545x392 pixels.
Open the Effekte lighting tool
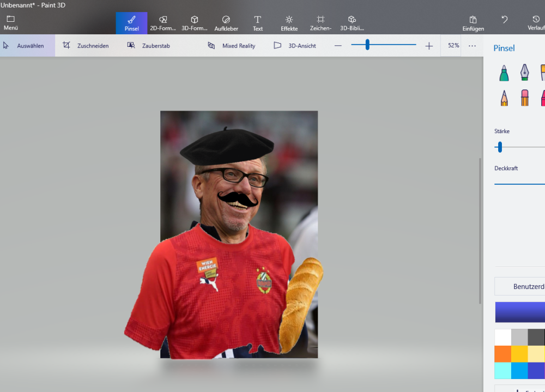[289, 23]
